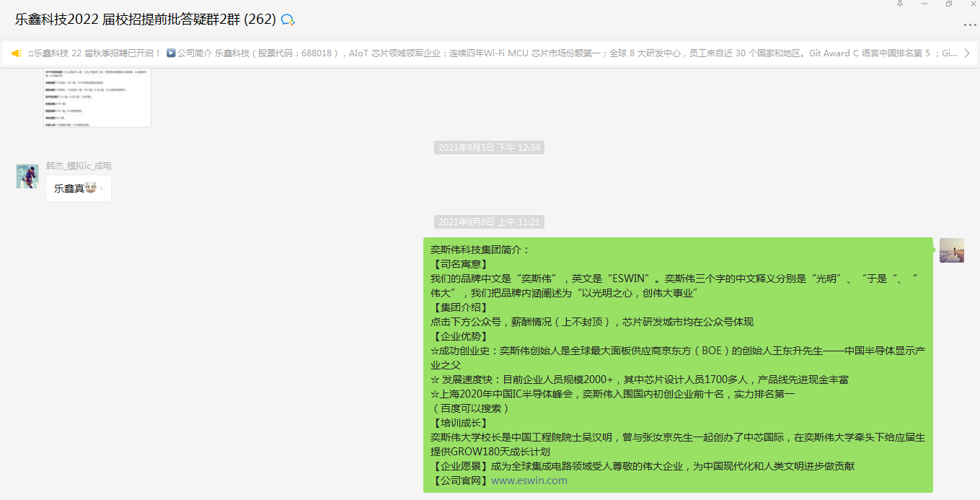Click the yellow announcement speaker icon
This screenshot has height=500, width=980.
coord(17,53)
